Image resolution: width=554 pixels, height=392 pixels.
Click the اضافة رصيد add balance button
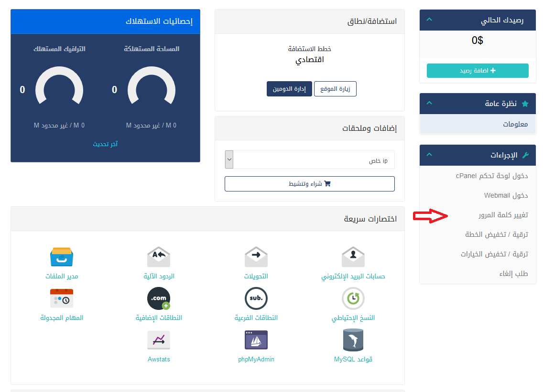478,71
